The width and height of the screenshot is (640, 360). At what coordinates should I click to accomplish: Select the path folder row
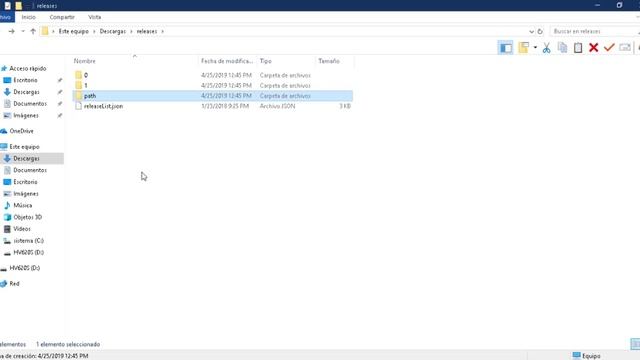212,96
